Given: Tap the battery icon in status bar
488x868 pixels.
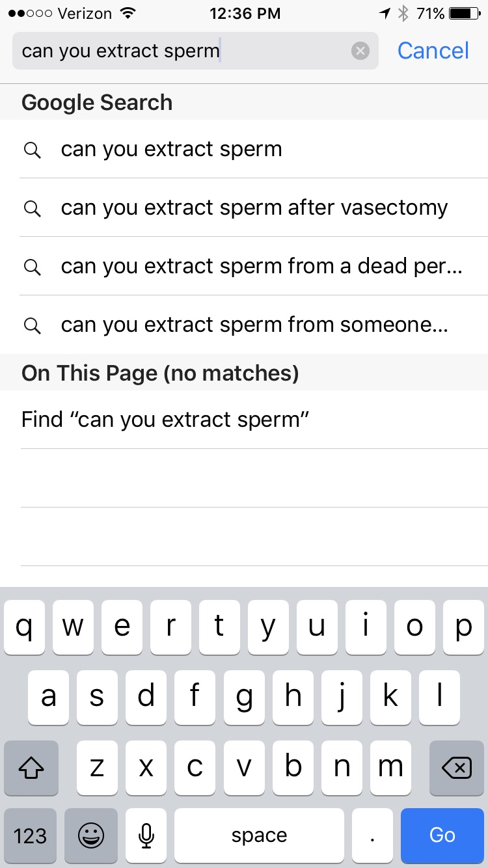Looking at the screenshot, I should click(464, 13).
